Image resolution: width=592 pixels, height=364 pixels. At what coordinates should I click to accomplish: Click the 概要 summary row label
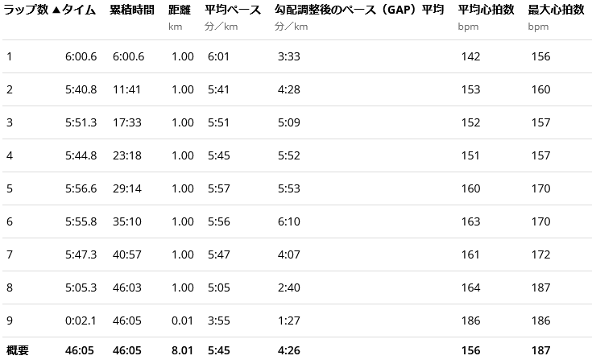point(18,350)
